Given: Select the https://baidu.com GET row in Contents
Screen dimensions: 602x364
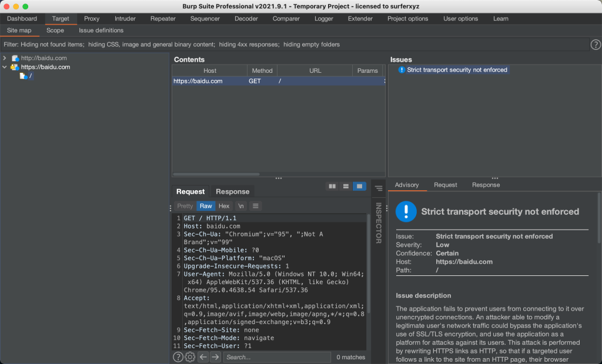Looking at the screenshot, I should (278, 81).
